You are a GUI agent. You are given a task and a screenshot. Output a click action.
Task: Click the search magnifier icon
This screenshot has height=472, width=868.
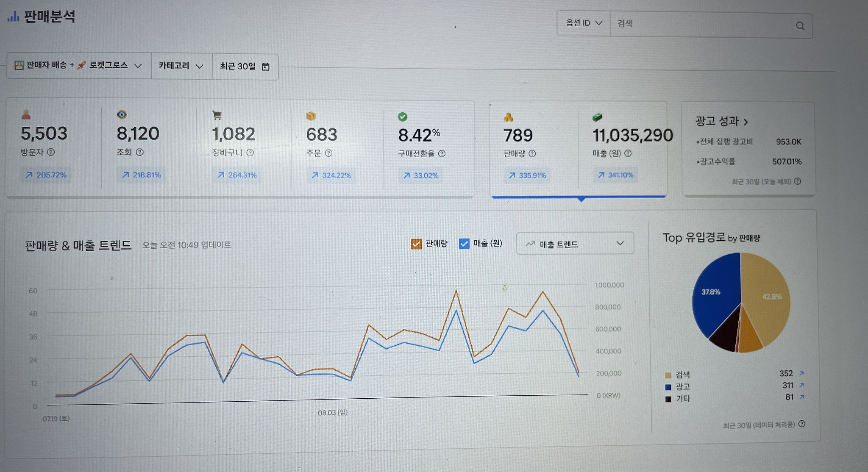point(800,26)
